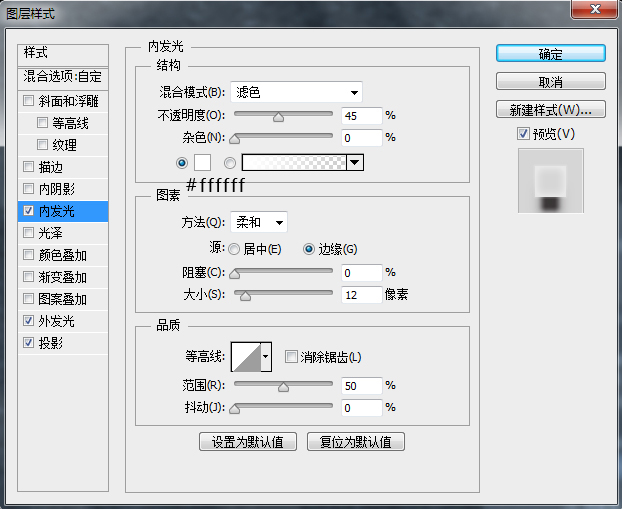The height and width of the screenshot is (509, 622).
Task: Tick the 等高线 sub-option checkbox
Action: [42, 123]
